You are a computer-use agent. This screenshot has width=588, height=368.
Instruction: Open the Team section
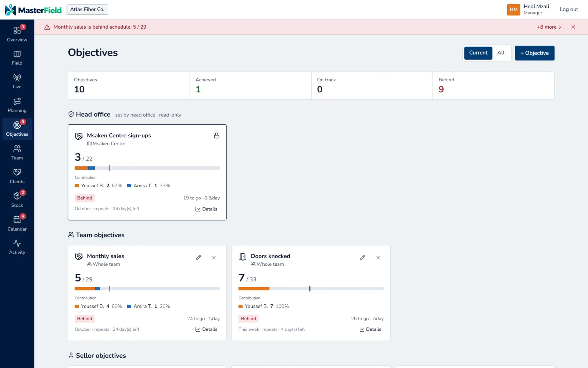17,152
